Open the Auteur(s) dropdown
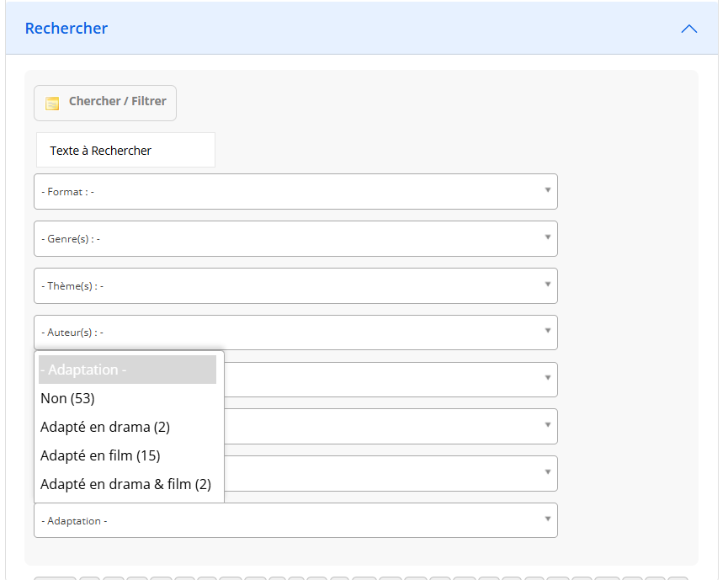 click(295, 333)
